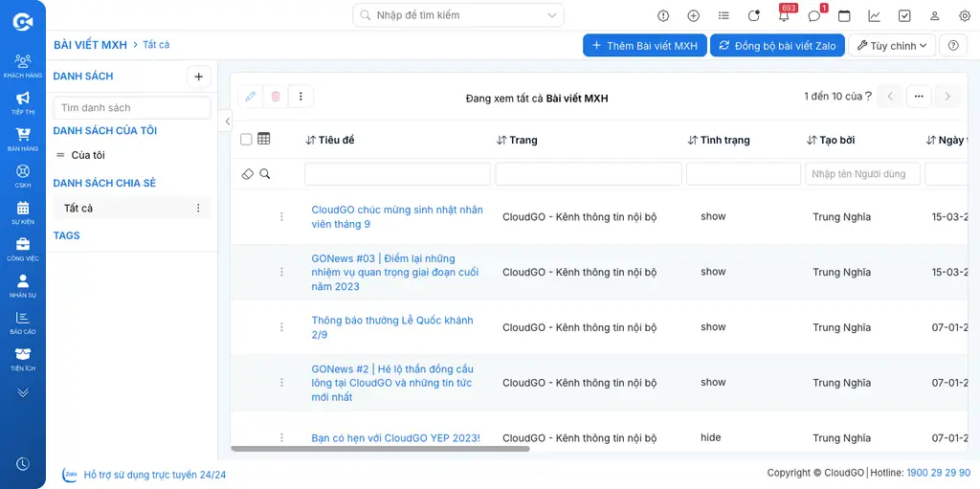Sort by Tình trạng column
The height and width of the screenshot is (489, 980).
pyautogui.click(x=719, y=140)
